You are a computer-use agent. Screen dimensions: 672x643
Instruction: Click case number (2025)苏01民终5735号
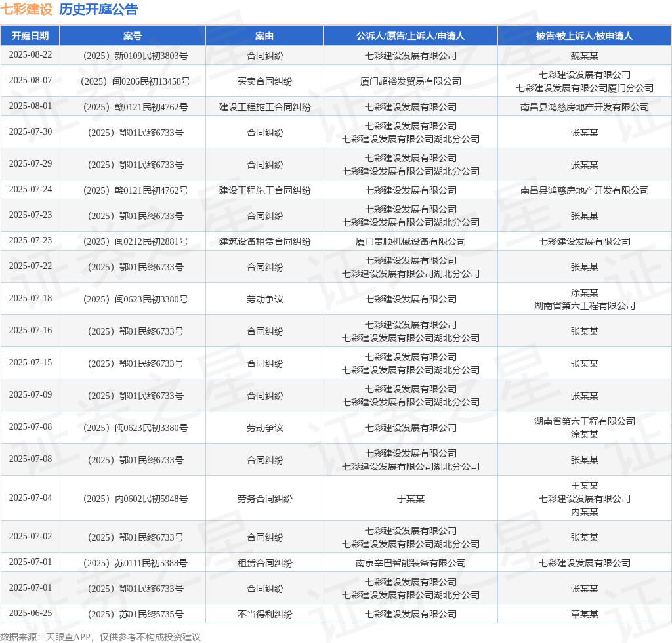[x=135, y=614]
